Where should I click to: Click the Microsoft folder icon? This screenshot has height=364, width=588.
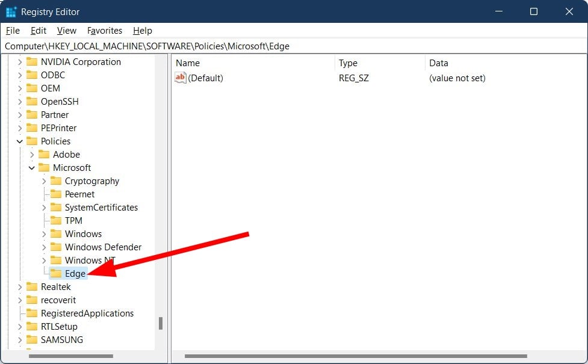coord(44,168)
